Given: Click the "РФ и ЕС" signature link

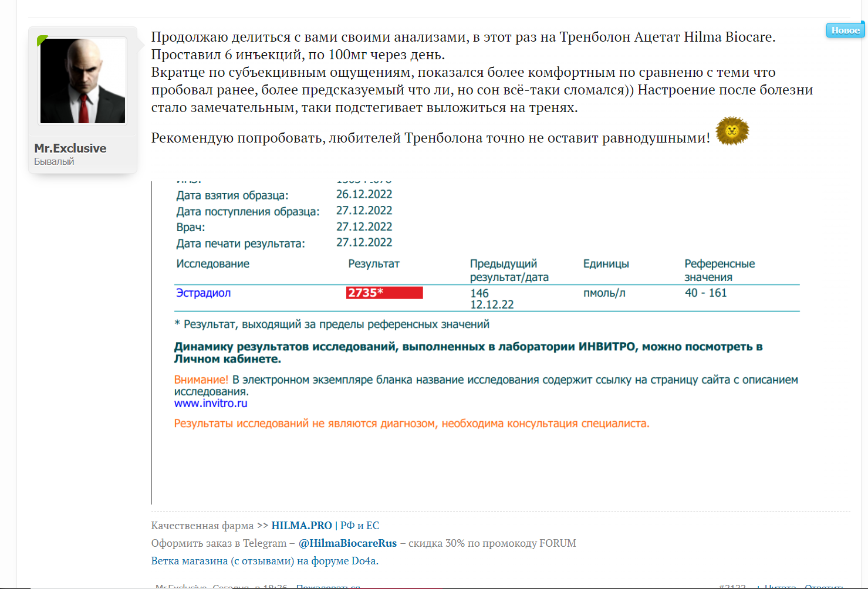Looking at the screenshot, I should pos(360,526).
